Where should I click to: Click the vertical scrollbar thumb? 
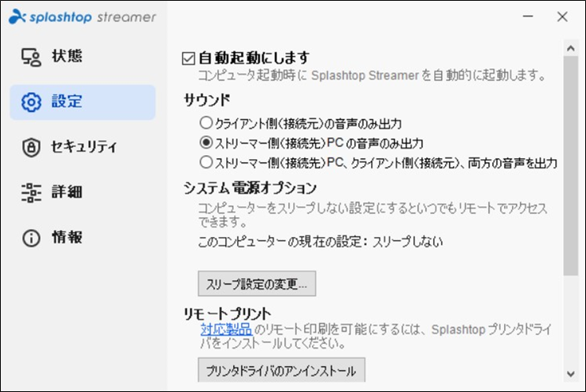pyautogui.click(x=571, y=166)
